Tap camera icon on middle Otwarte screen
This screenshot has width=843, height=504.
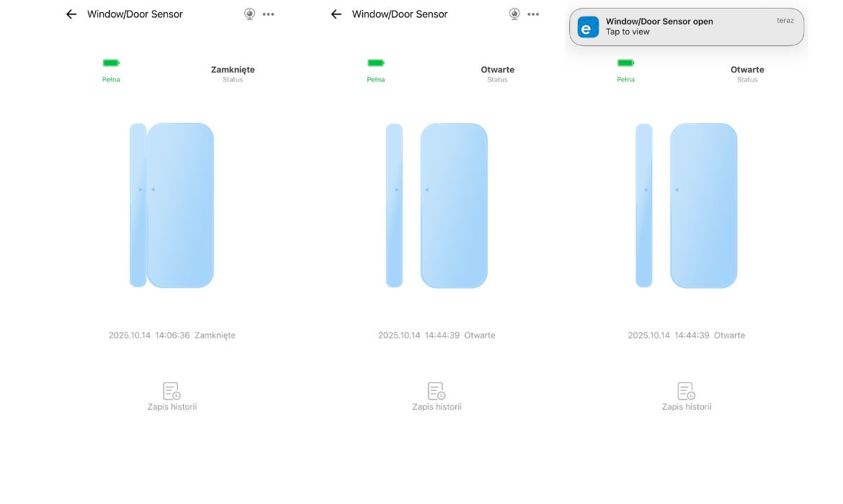click(x=514, y=14)
